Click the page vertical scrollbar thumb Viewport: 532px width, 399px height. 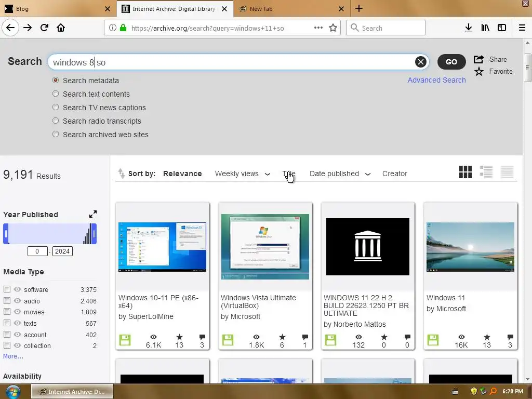[527, 68]
